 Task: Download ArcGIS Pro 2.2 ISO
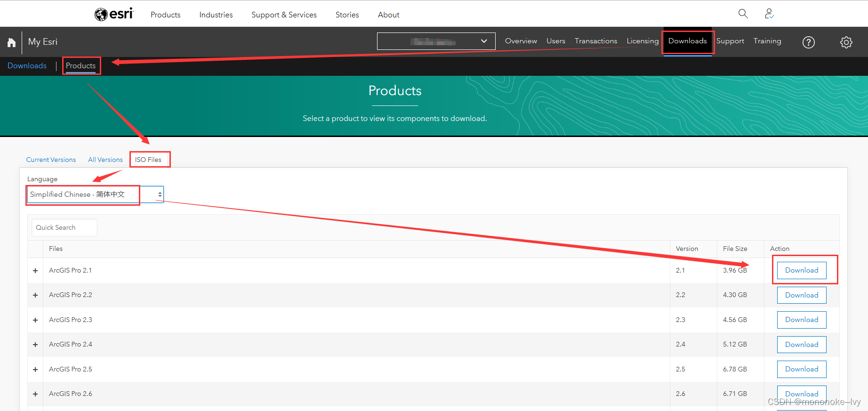point(802,295)
